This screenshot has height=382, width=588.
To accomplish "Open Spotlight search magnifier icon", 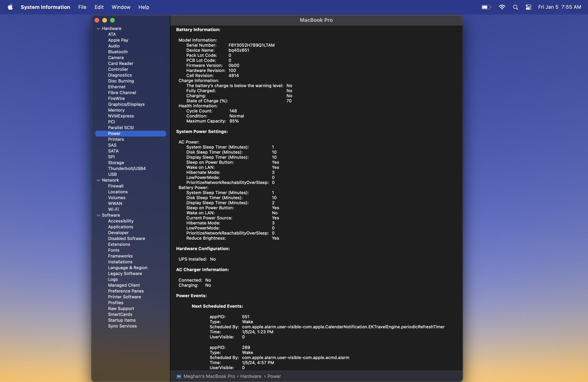I will point(515,7).
